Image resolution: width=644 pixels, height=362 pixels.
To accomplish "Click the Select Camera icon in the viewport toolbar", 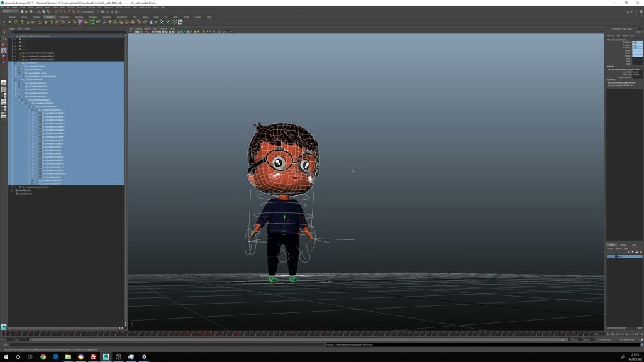I will tap(131, 31).
